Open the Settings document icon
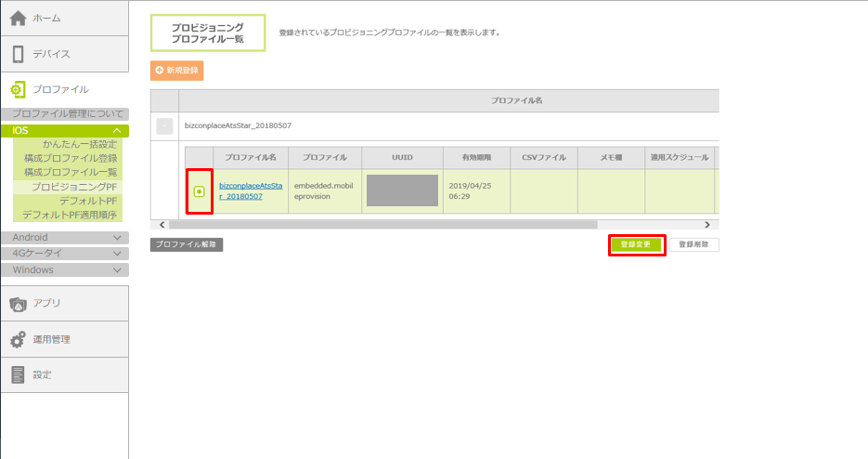868x459 pixels. pyautogui.click(x=18, y=374)
